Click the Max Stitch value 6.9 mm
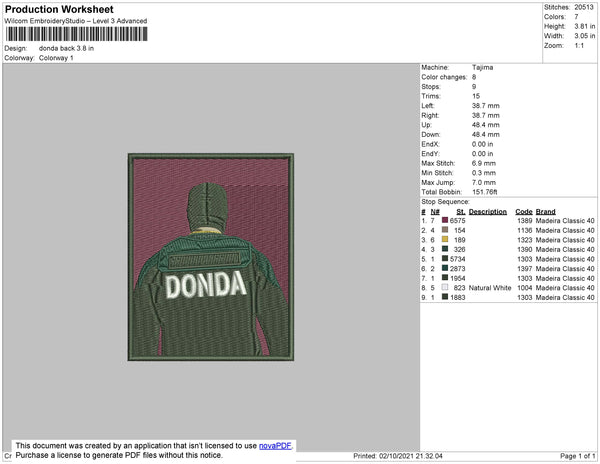 point(484,163)
